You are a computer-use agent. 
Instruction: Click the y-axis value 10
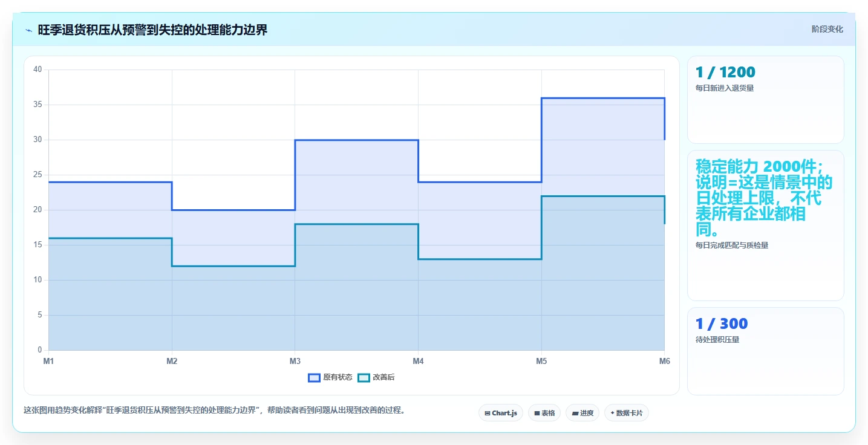[x=38, y=280]
